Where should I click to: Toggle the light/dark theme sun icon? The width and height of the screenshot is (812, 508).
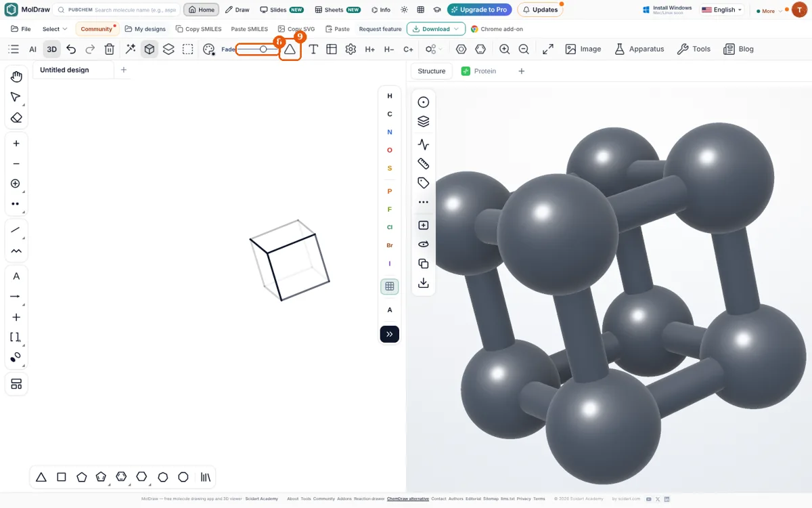[x=404, y=10]
